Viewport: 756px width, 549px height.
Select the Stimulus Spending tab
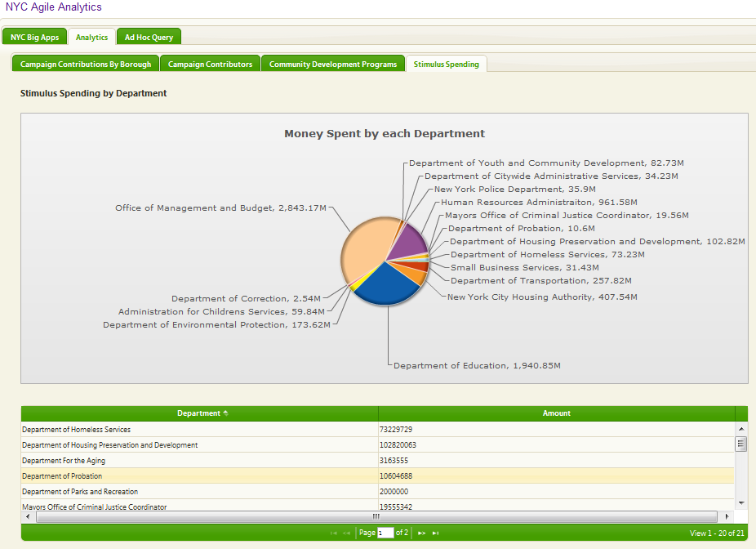click(447, 65)
